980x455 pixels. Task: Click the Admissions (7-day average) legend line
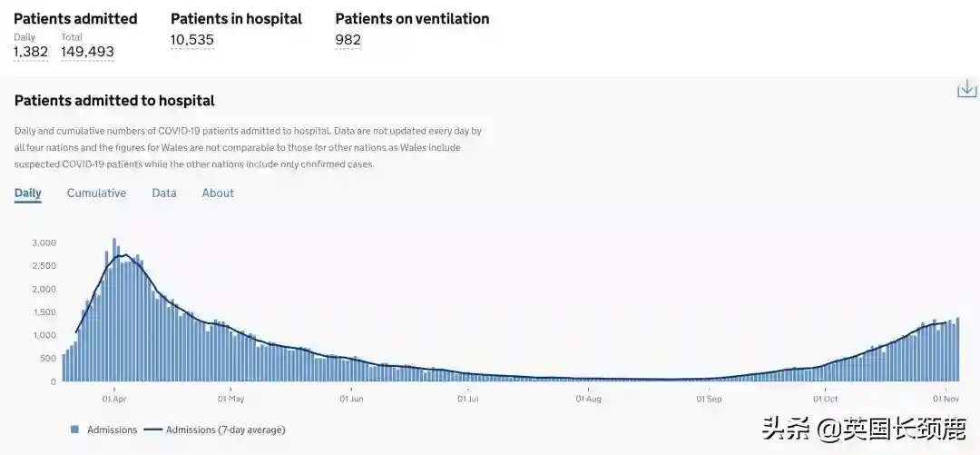coord(152,430)
